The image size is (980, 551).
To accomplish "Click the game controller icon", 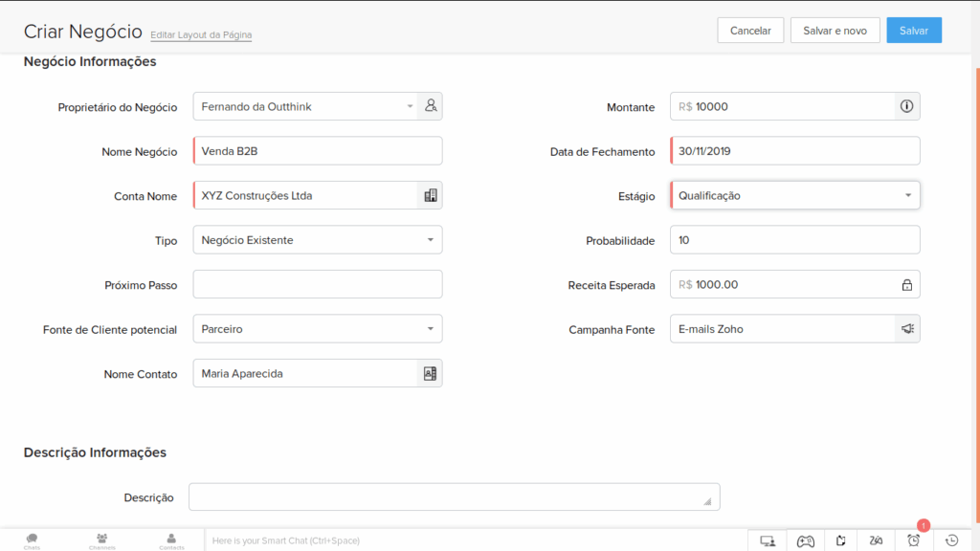I will (x=806, y=541).
